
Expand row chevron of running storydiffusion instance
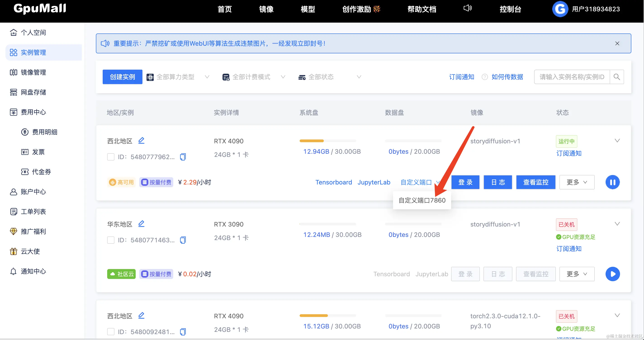click(x=617, y=141)
